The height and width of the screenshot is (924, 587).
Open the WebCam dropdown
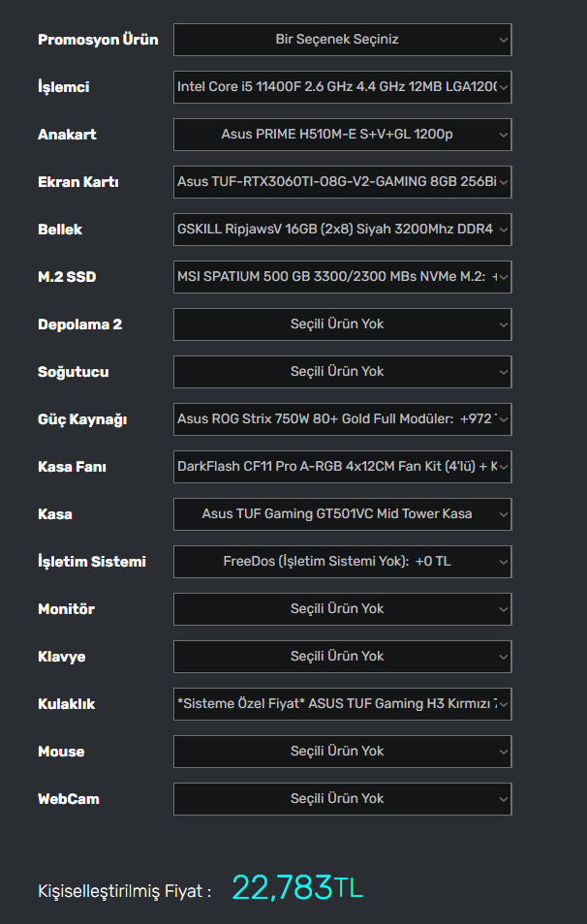[342, 799]
